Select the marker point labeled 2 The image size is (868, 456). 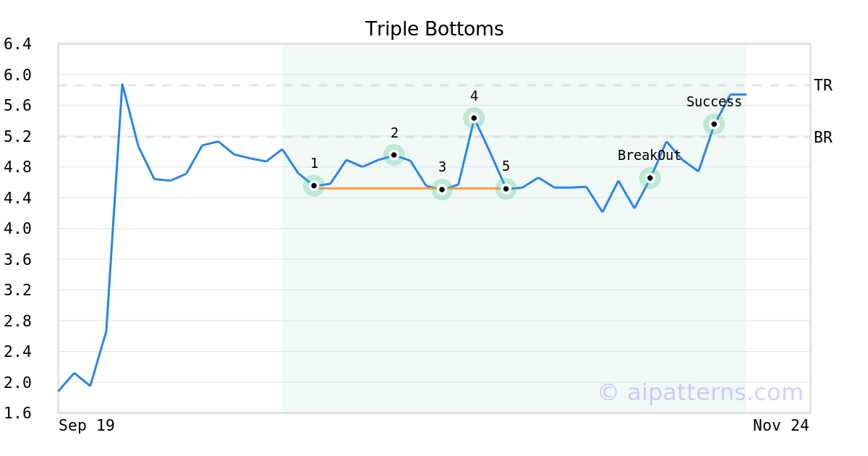(393, 155)
